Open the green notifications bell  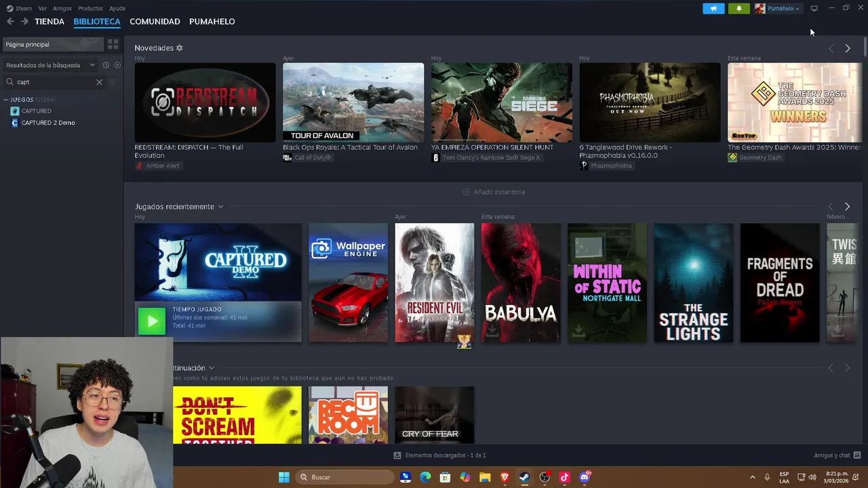point(738,8)
